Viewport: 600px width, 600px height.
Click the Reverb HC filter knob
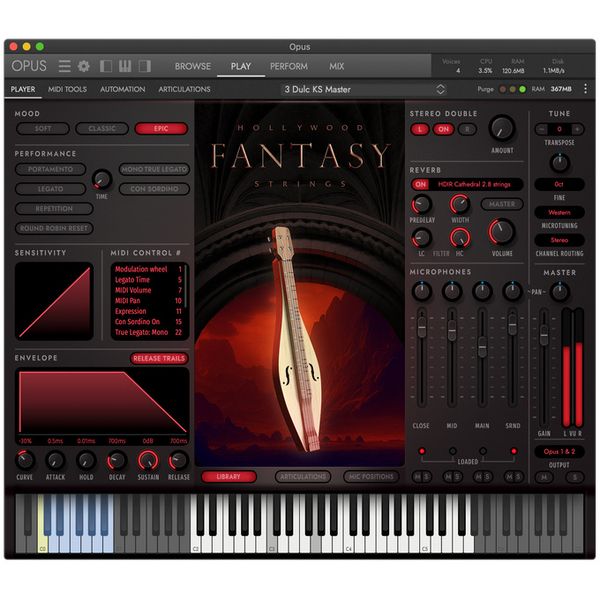point(460,238)
